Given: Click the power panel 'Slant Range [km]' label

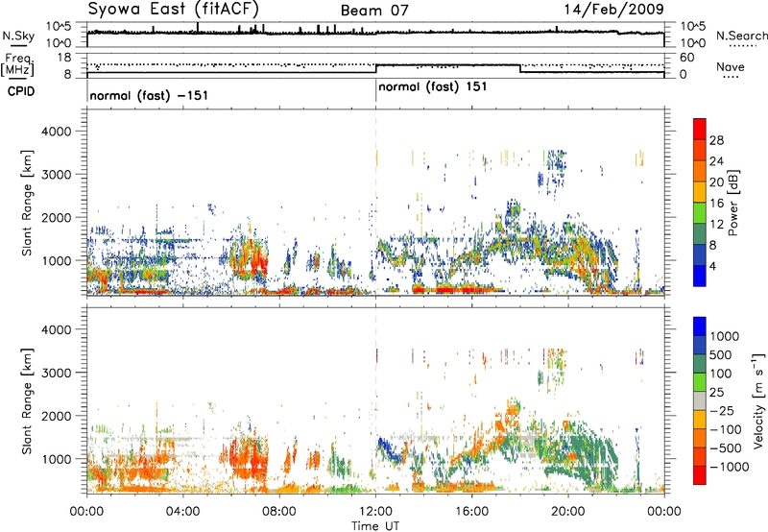Looking at the screenshot, I should (x=27, y=203).
